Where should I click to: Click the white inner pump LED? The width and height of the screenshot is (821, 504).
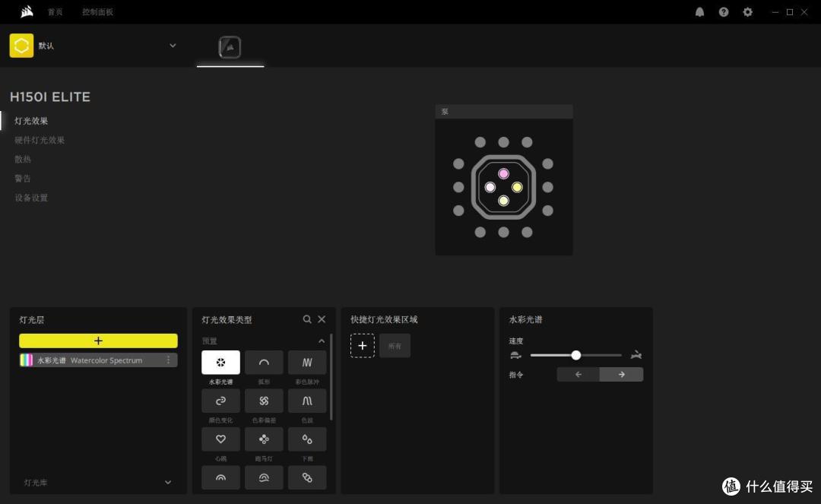[490, 187]
